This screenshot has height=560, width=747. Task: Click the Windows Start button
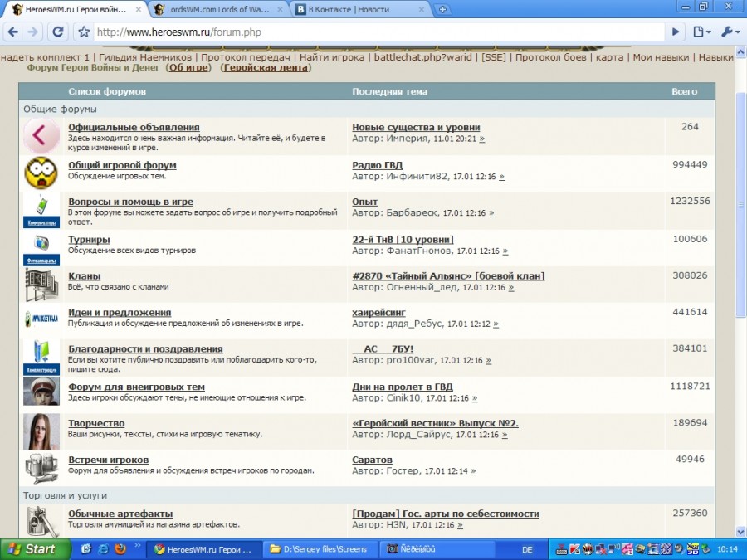34,549
